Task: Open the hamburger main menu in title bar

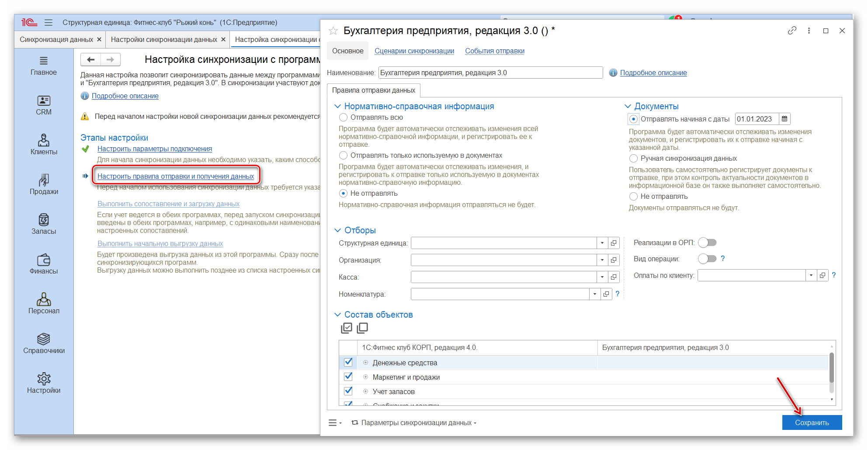Action: [49, 22]
